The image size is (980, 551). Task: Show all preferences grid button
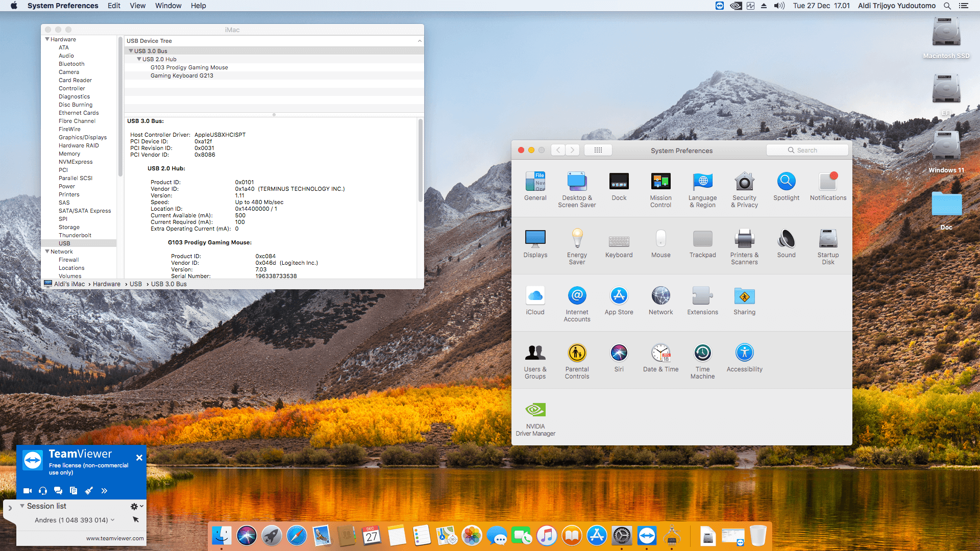click(598, 150)
